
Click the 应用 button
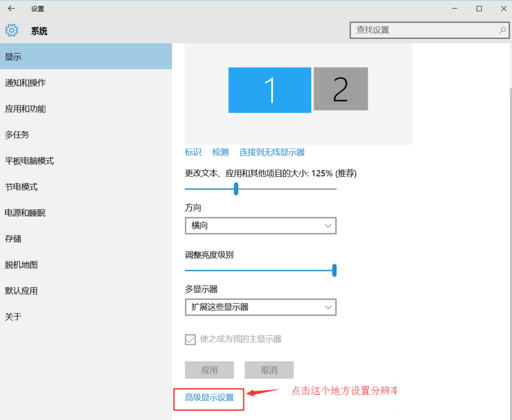[x=209, y=370]
